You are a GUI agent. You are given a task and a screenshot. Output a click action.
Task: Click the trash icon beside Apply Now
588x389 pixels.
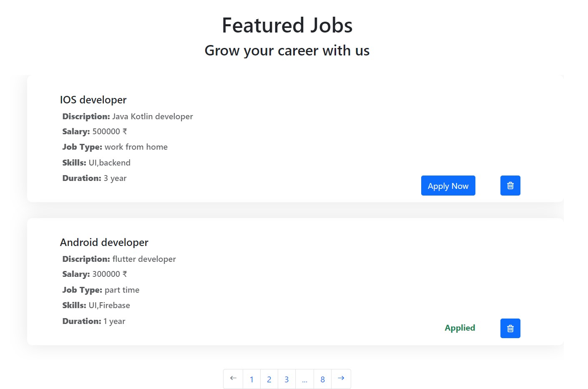[x=510, y=185]
